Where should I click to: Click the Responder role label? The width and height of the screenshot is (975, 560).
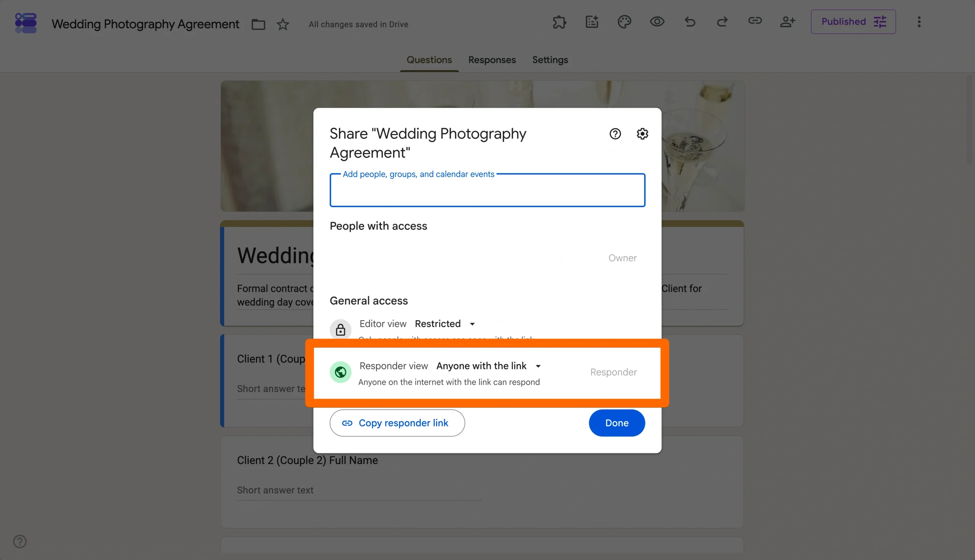pos(613,372)
